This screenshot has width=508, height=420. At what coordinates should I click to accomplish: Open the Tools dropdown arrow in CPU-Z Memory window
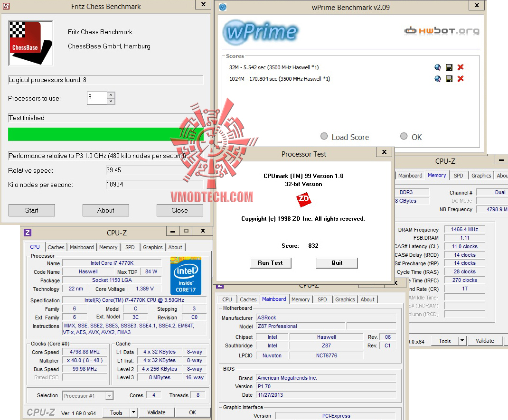[462, 341]
